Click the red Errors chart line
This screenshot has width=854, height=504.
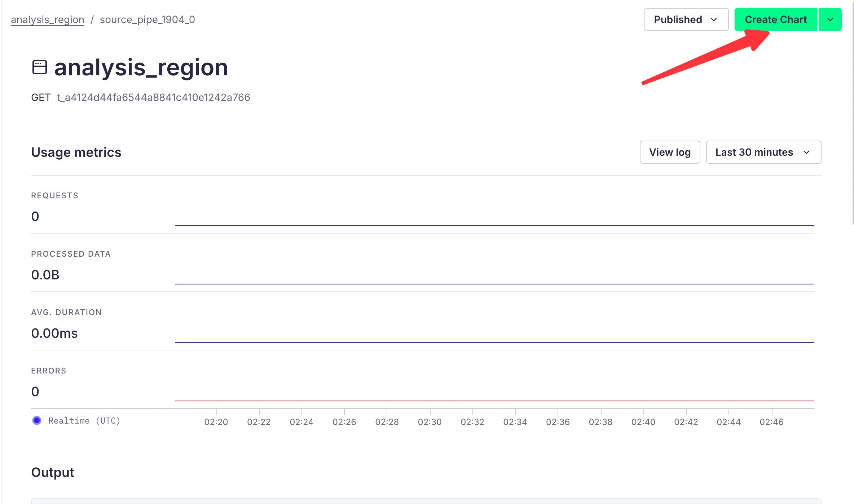494,401
